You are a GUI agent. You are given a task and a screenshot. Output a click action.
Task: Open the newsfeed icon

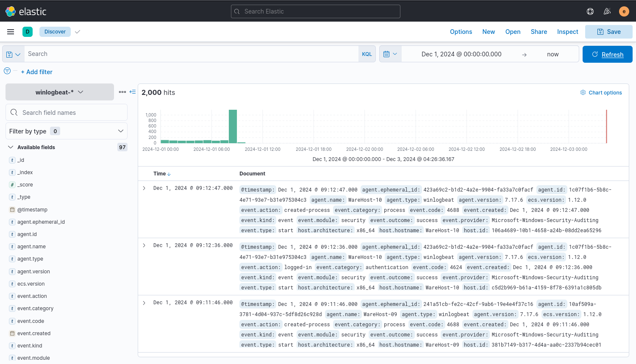607,11
